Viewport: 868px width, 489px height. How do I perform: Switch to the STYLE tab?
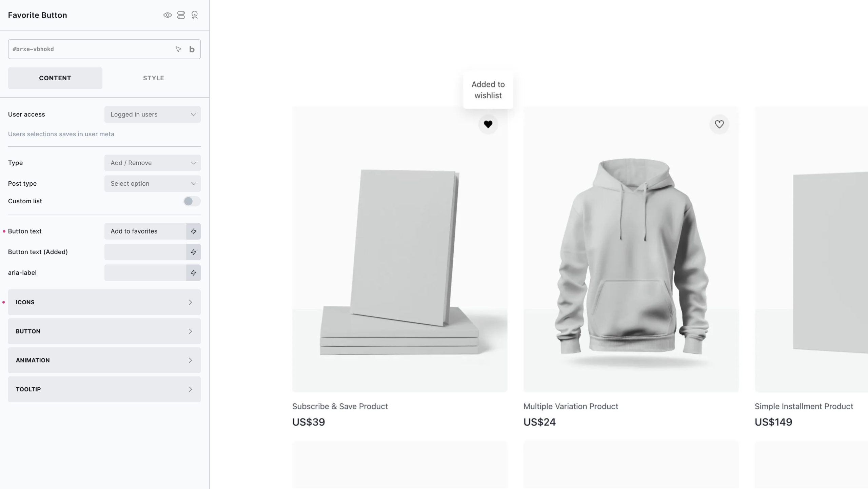point(154,78)
